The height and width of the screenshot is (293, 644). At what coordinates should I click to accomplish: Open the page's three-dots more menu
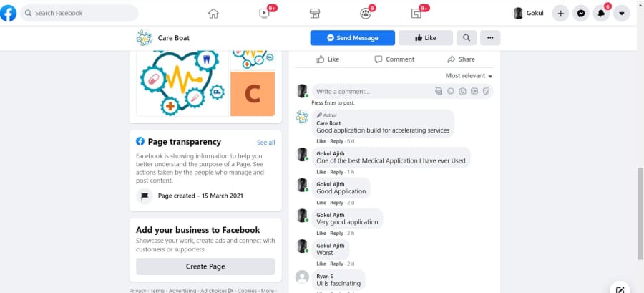490,38
